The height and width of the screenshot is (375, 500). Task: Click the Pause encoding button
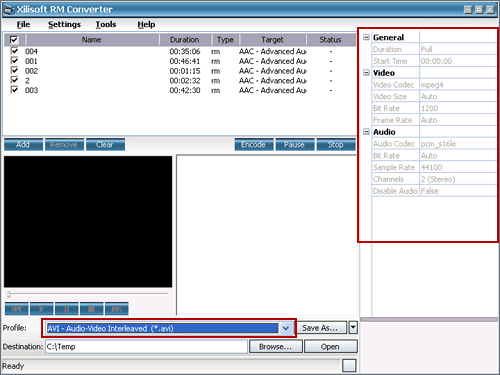[295, 145]
